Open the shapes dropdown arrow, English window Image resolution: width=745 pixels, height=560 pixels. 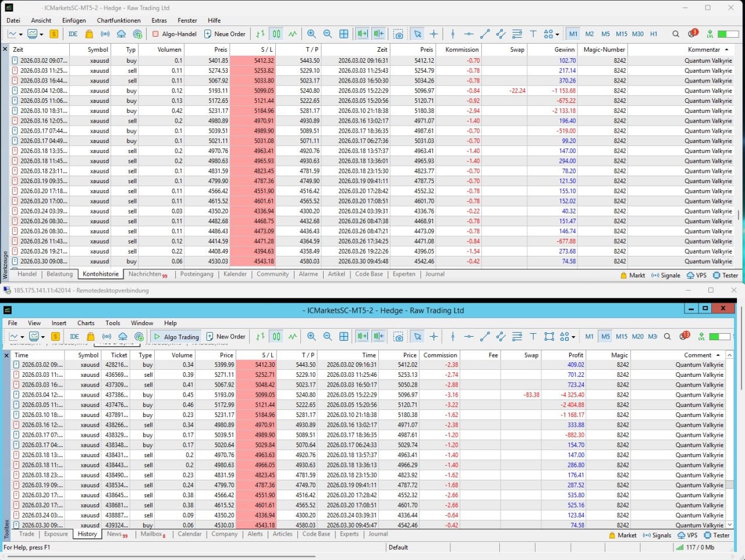pyautogui.click(x=573, y=337)
